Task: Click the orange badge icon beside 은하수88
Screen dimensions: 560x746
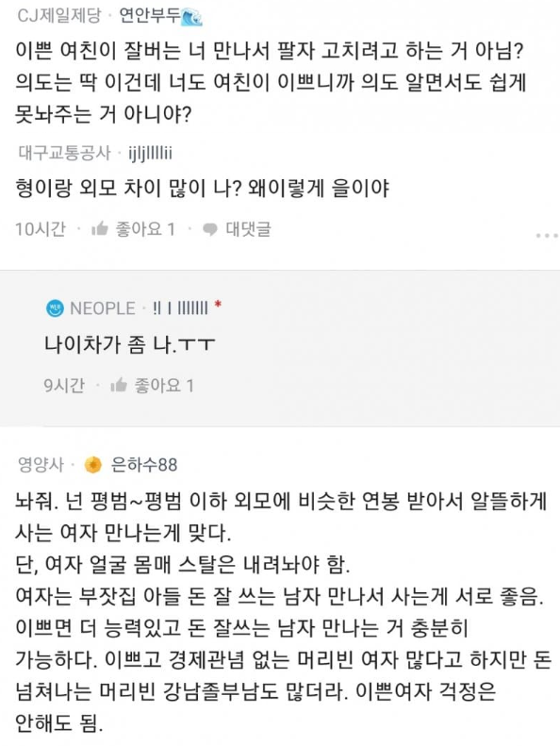Action: click(x=93, y=464)
